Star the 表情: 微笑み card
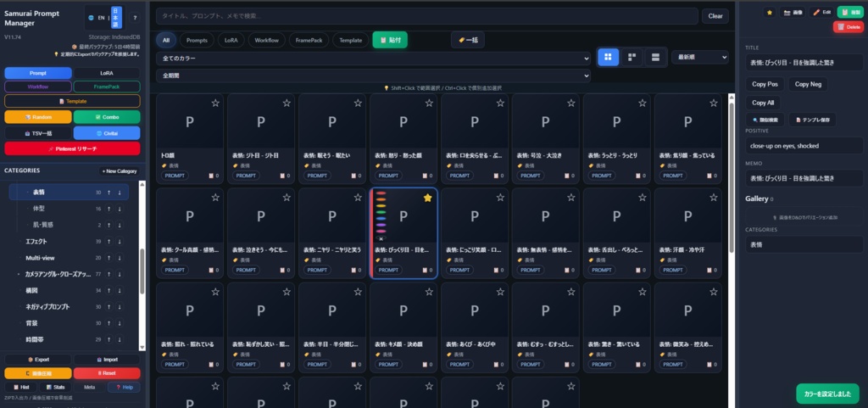Image resolution: width=868 pixels, height=408 pixels. click(x=714, y=292)
